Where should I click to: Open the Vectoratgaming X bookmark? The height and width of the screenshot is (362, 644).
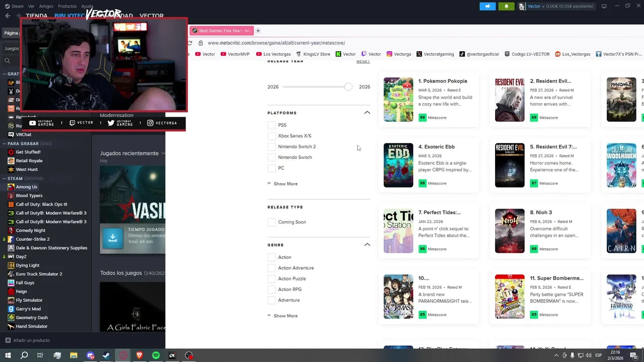[435, 54]
